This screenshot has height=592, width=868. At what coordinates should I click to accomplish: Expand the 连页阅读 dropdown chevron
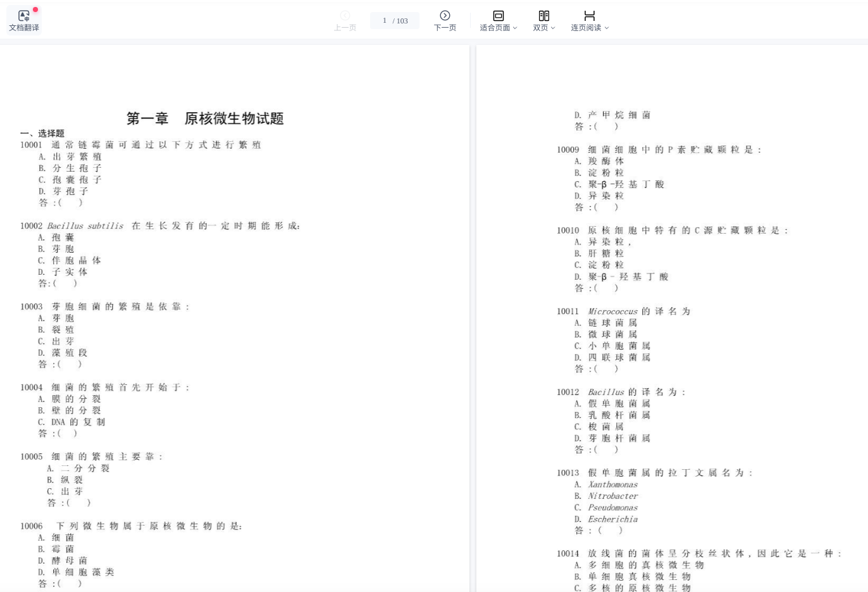click(x=607, y=28)
